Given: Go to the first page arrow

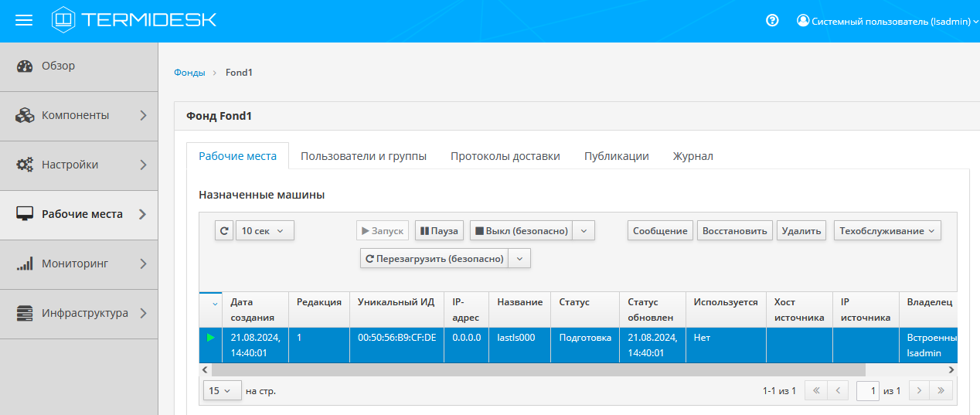Looking at the screenshot, I should pos(815,391).
